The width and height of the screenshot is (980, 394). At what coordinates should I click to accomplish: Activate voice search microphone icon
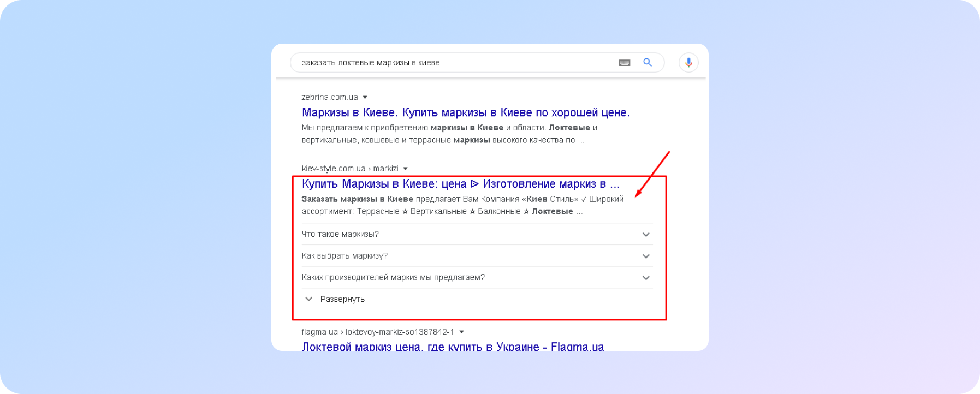pos(688,62)
